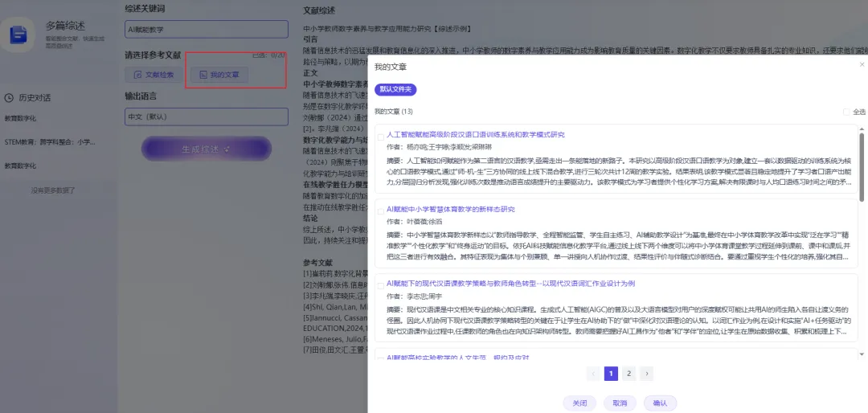
Task: Click the article list scrollbar up arrow
Action: (x=862, y=129)
